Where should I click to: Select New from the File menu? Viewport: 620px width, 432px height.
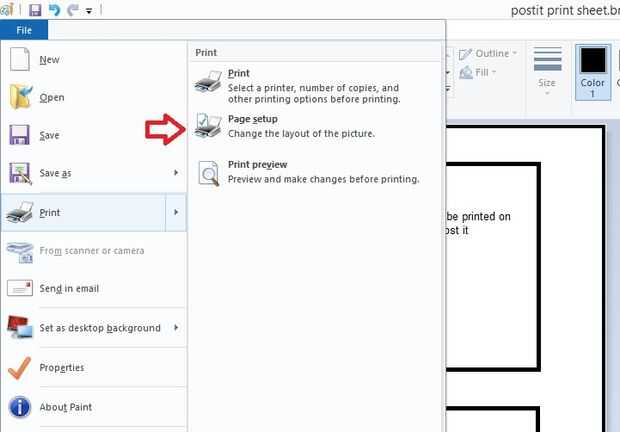pyautogui.click(x=94, y=60)
